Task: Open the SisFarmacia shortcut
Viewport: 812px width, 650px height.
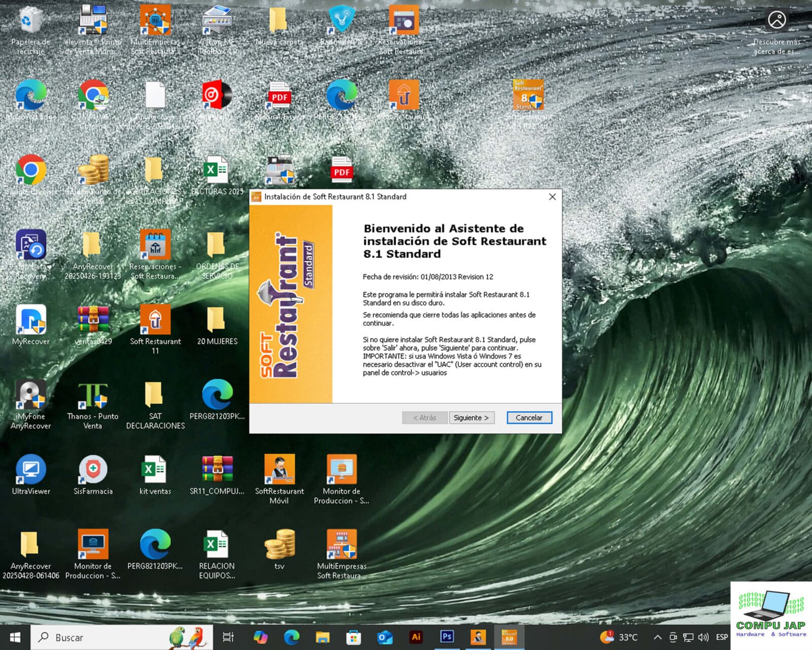Action: [93, 470]
